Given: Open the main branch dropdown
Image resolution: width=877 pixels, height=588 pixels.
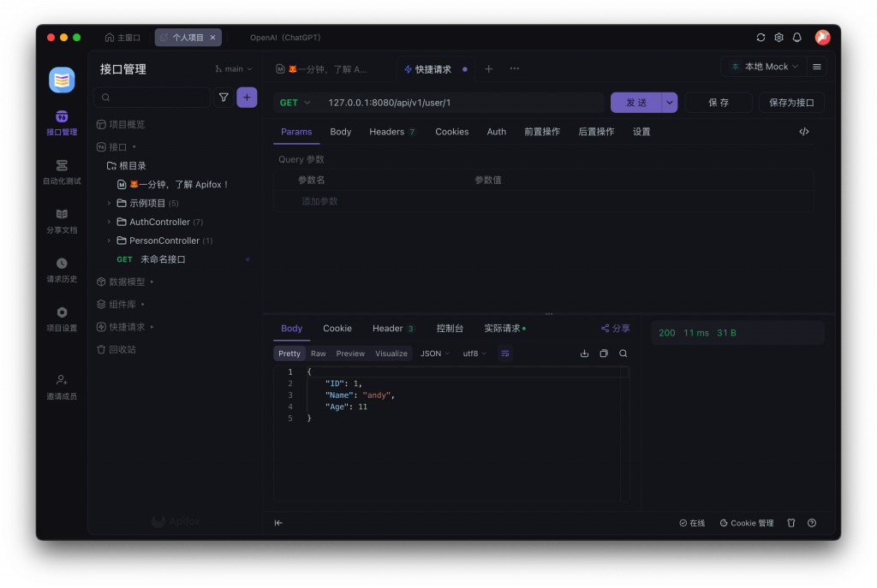Looking at the screenshot, I should (x=234, y=68).
